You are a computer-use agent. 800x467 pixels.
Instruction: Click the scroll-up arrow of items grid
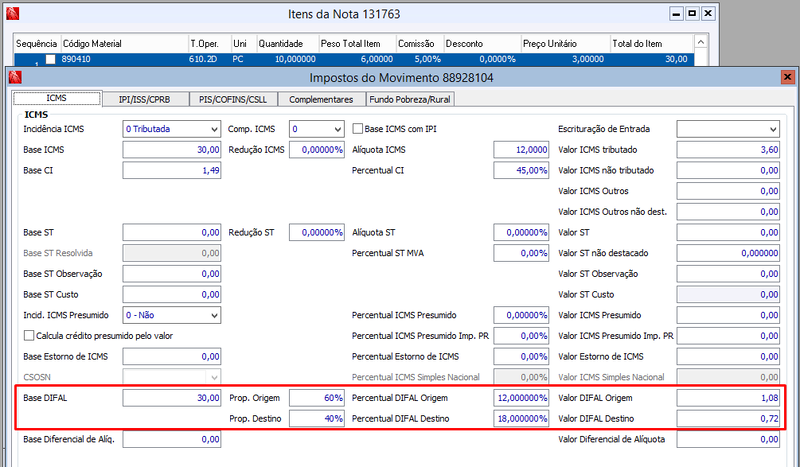701,42
